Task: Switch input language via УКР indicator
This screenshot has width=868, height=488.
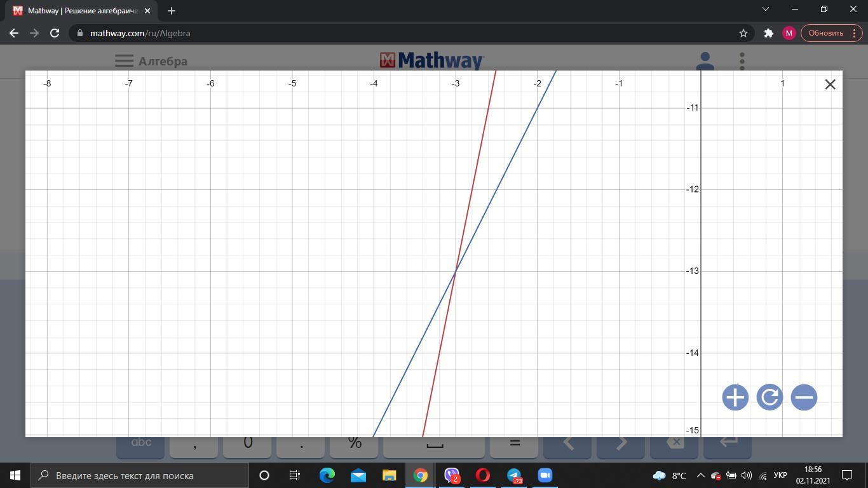Action: pos(780,475)
